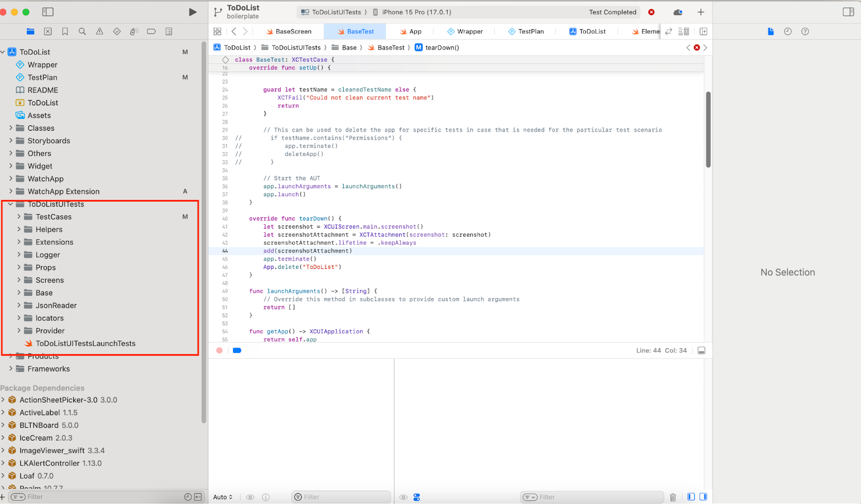
Task: Open the related items grid icon
Action: pyautogui.click(x=217, y=32)
